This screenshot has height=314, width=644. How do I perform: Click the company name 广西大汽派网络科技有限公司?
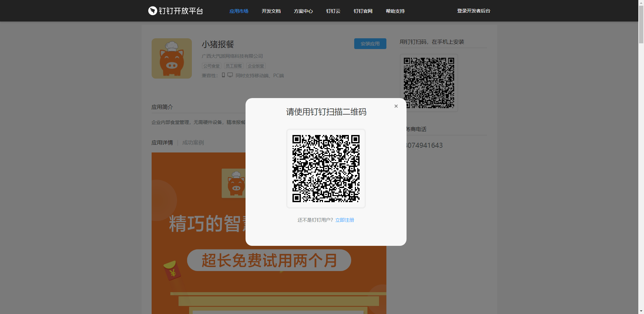pos(232,56)
